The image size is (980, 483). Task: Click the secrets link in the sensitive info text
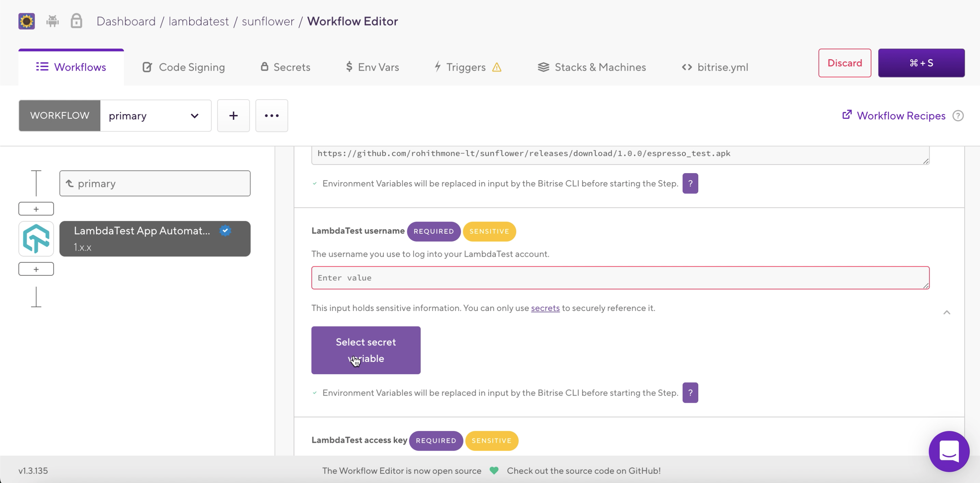coord(545,308)
